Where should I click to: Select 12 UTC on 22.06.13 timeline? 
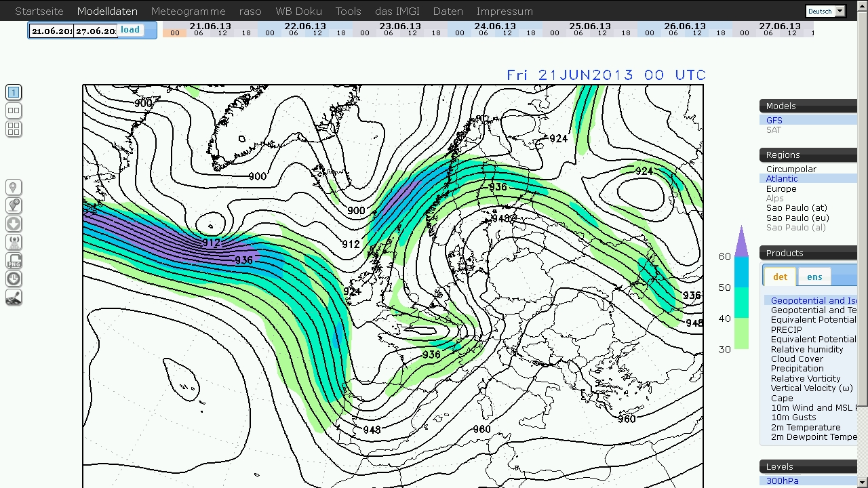pos(317,33)
